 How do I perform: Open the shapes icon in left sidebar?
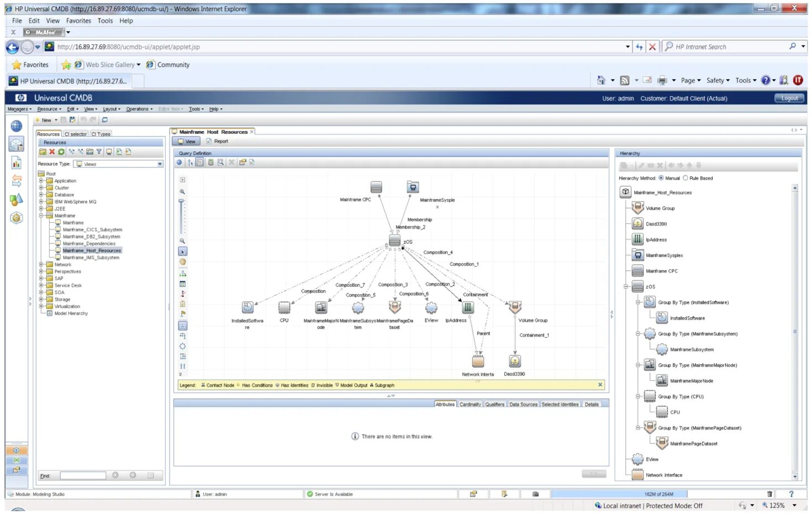coord(17,199)
